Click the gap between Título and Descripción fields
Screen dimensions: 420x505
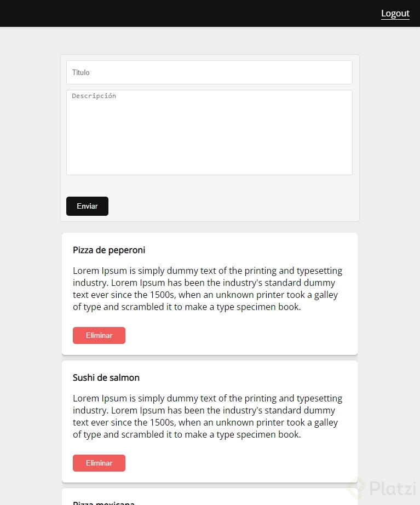click(209, 87)
